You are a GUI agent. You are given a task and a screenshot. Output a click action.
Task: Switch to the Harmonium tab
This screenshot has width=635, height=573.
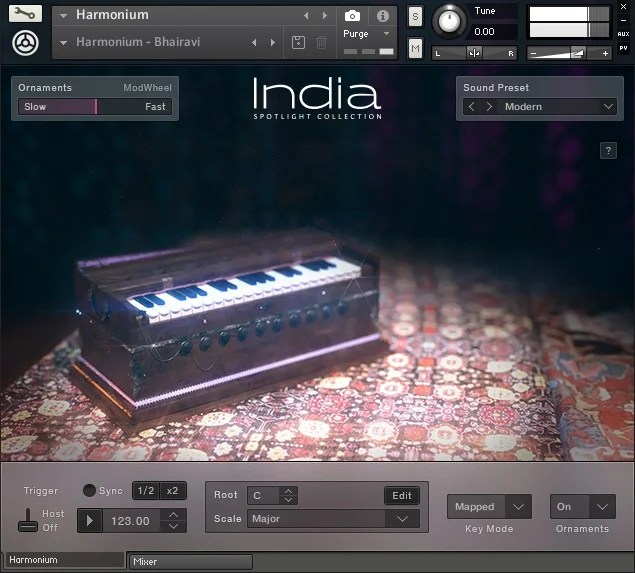[x=65, y=560]
